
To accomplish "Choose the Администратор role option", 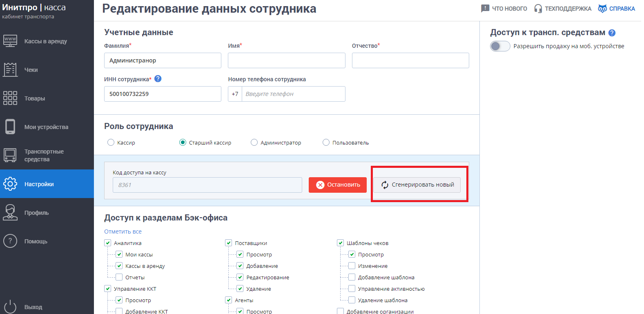I will (x=254, y=143).
